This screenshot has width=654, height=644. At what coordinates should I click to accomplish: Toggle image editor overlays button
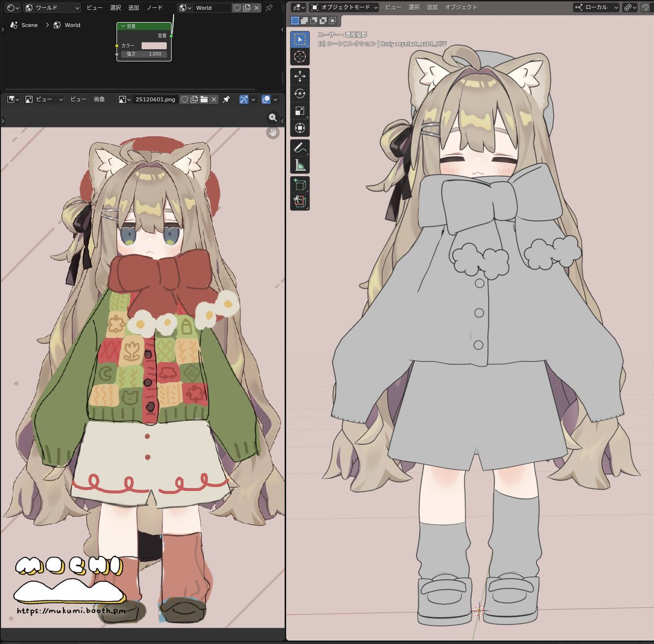tap(266, 99)
